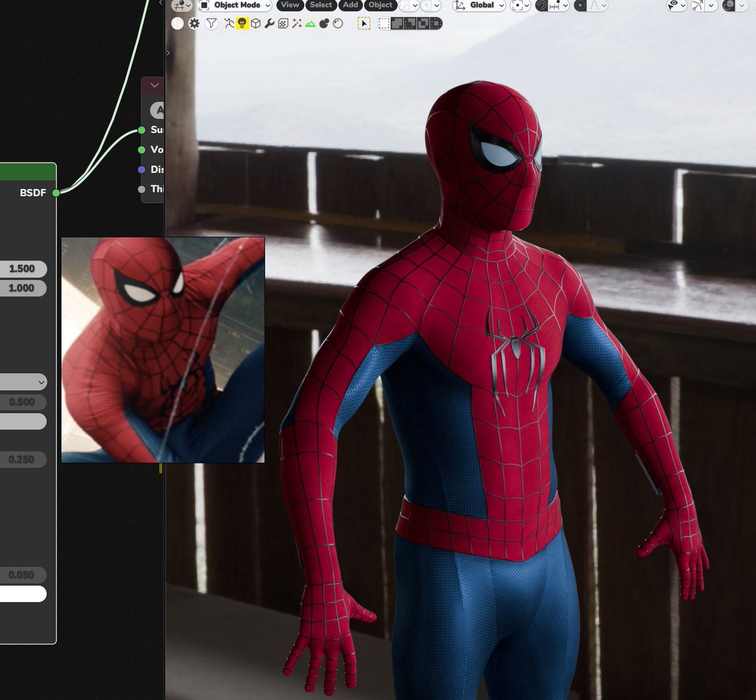Toggle proportional editing

pos(580,5)
